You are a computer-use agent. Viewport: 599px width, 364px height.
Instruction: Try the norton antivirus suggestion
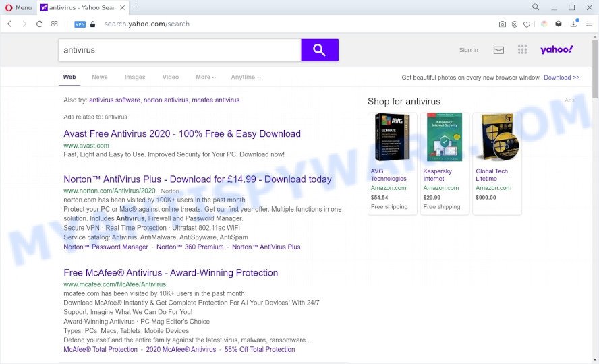(x=166, y=100)
